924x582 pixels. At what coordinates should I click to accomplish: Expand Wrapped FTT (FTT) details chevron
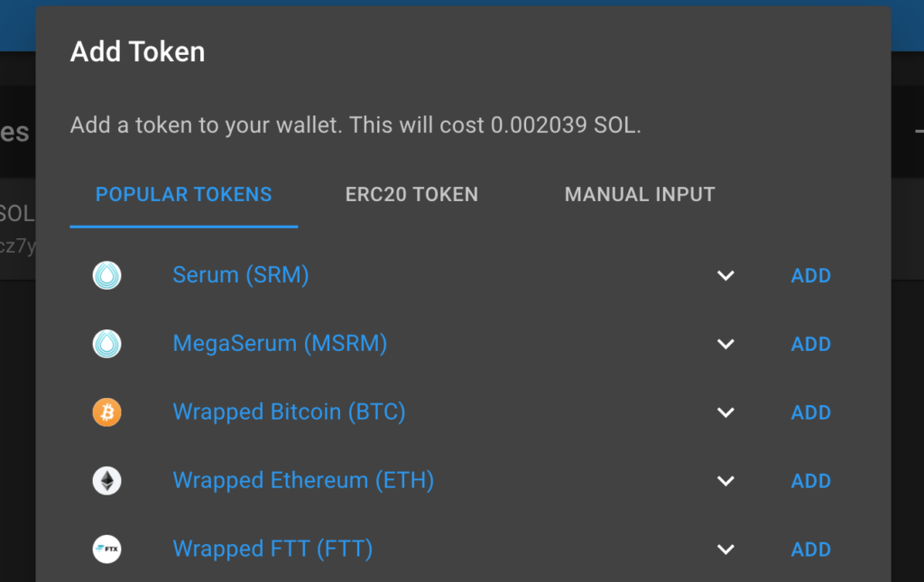click(725, 549)
